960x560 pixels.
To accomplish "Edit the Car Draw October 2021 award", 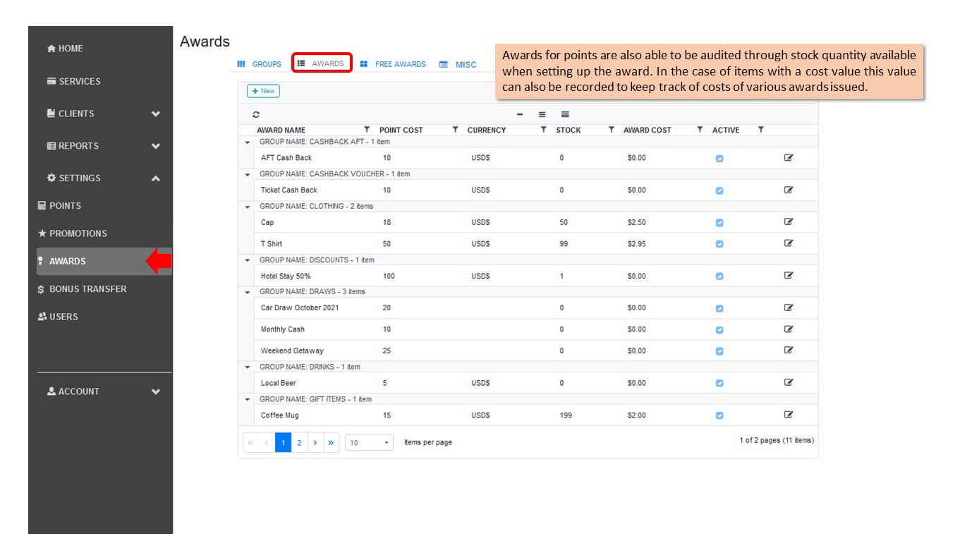I will (789, 308).
